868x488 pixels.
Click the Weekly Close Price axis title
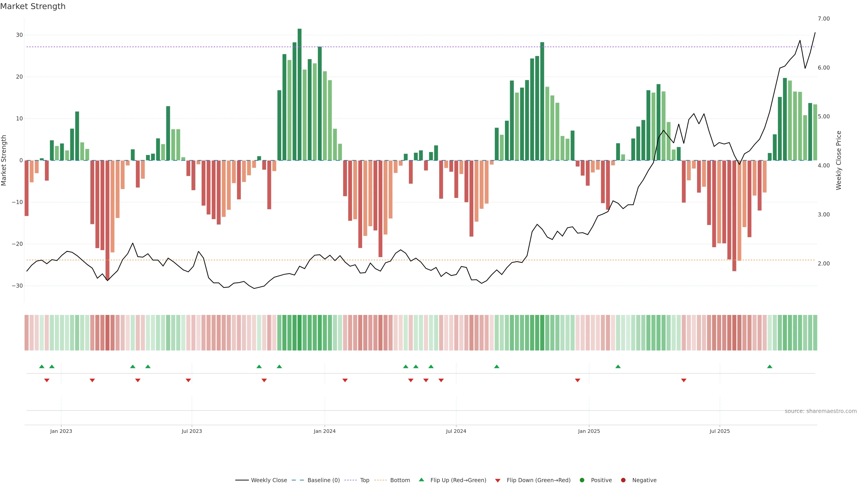pyautogui.click(x=839, y=160)
